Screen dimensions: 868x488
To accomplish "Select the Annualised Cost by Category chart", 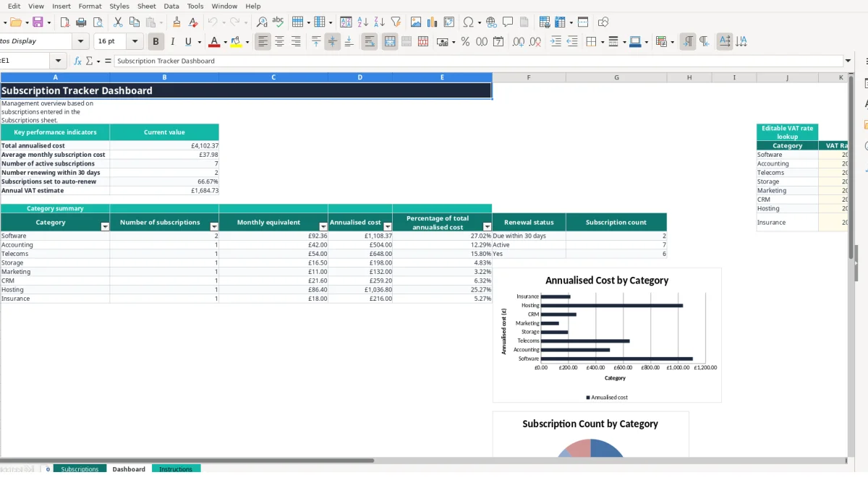I will pos(607,335).
